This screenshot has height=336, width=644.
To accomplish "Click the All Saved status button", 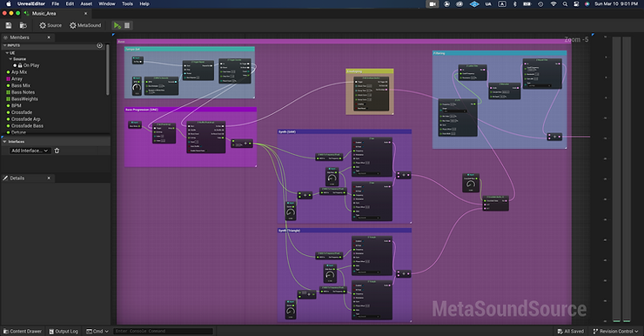I will pos(571,332).
